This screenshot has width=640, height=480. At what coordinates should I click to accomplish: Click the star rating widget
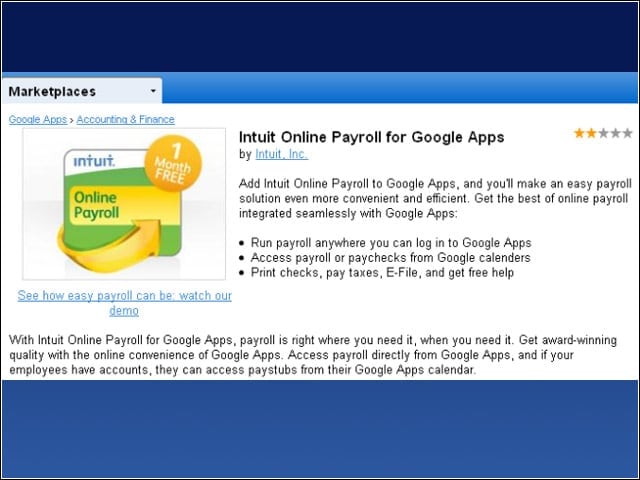[x=603, y=133]
